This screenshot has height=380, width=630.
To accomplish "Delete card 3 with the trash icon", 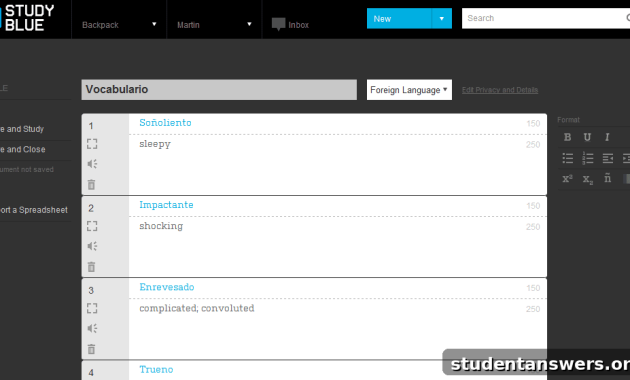I will coord(92,349).
